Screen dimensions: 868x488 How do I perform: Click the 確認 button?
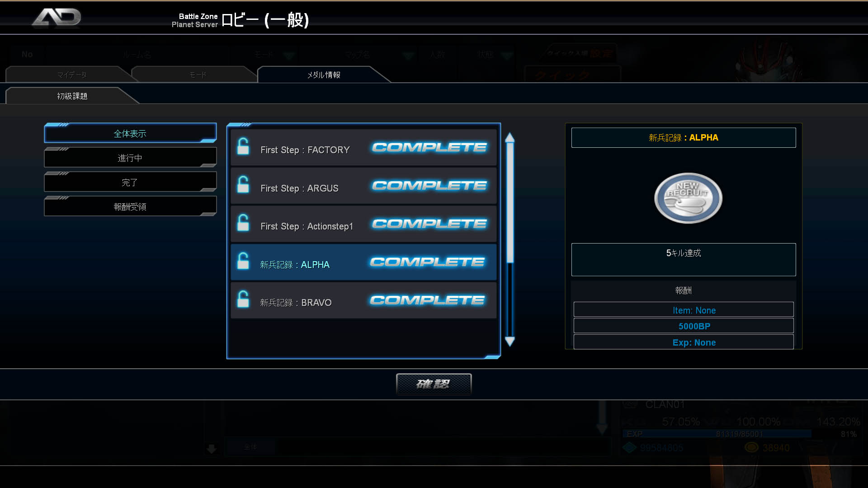pyautogui.click(x=434, y=384)
